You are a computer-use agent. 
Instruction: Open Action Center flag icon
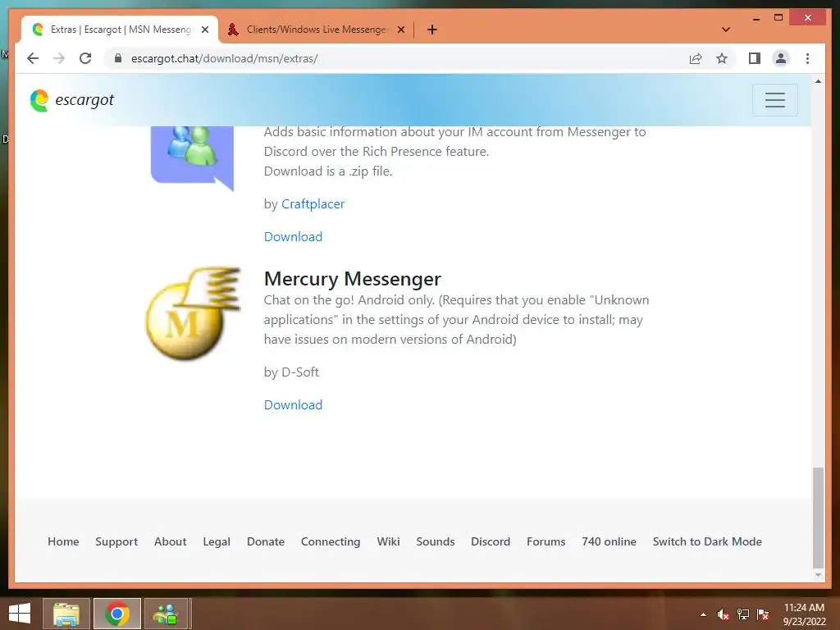coord(763,614)
